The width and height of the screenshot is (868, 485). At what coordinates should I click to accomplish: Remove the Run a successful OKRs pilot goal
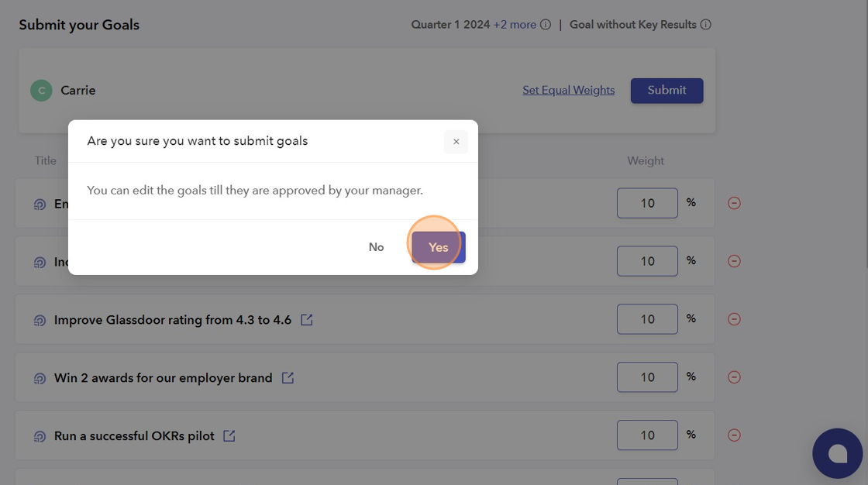(x=734, y=435)
